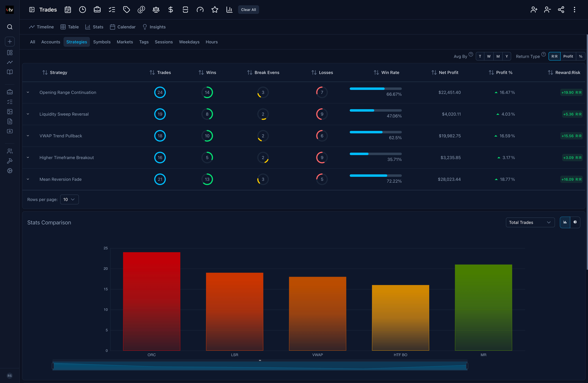Image resolution: width=588 pixels, height=383 pixels.
Task: Click the clock time filter icon
Action: coord(82,10)
